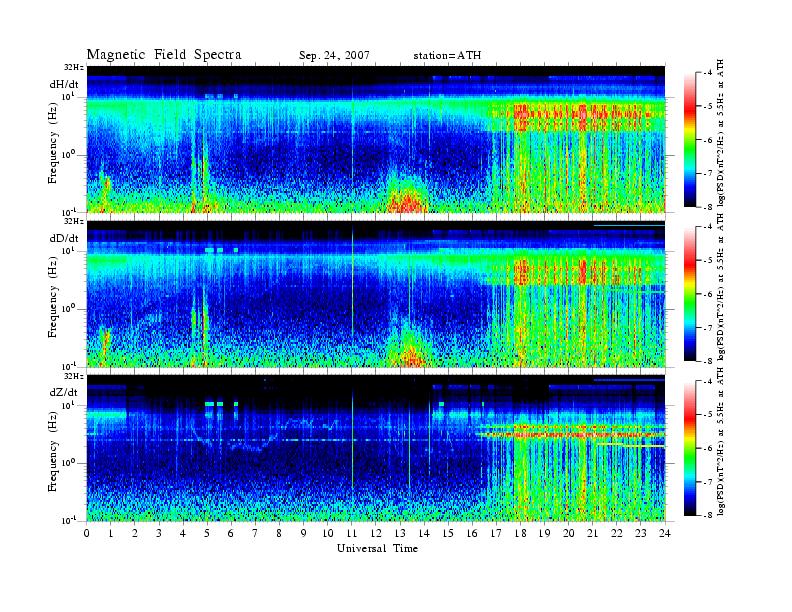Image resolution: width=792 pixels, height=612 pixels.
Task: Click the color scale bar beside dH/dt panel
Action: [689, 140]
